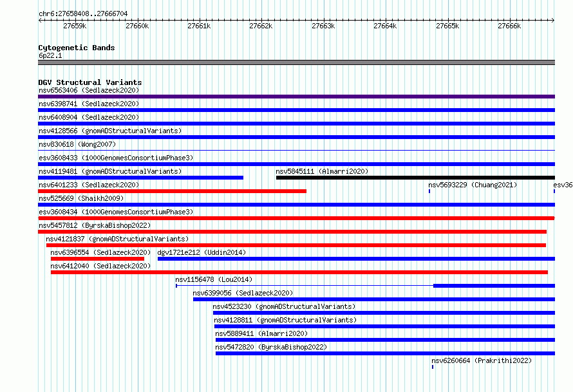Select the red nsv5457812 variant bar

pos(292,232)
